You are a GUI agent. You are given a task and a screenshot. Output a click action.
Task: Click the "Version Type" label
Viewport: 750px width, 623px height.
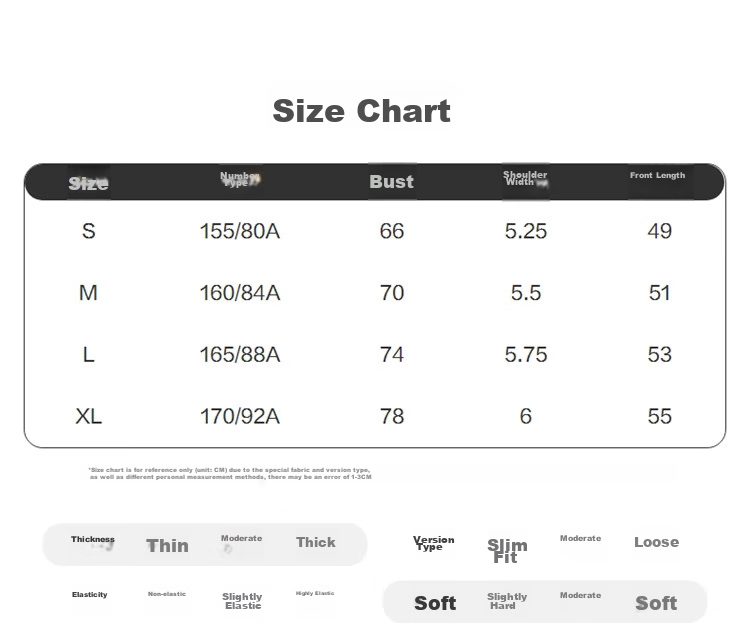[433, 543]
